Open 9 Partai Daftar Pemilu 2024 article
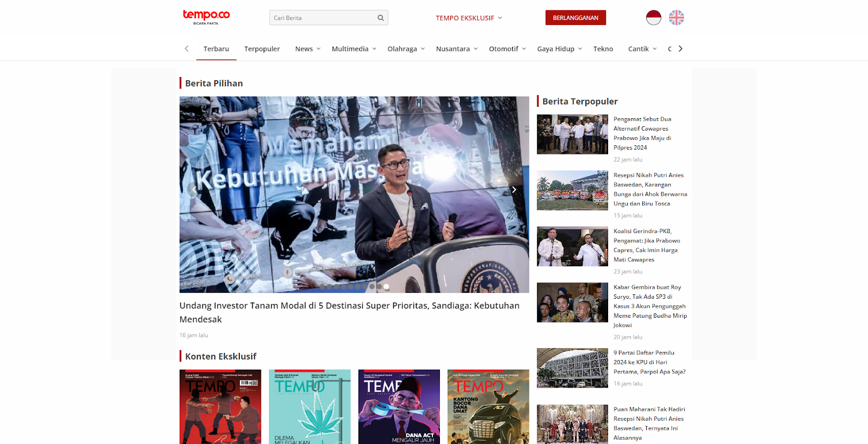This screenshot has width=868, height=444. 649,362
